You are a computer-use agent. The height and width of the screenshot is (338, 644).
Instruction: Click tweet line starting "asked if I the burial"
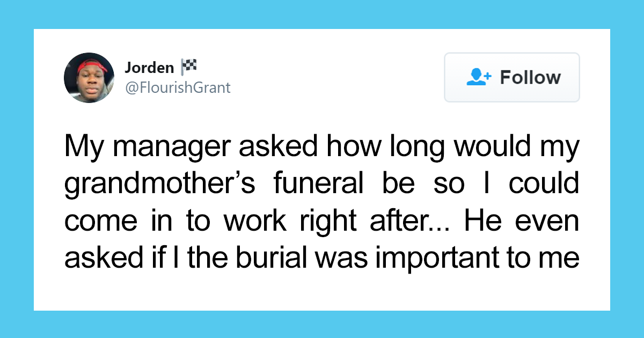coord(322,259)
